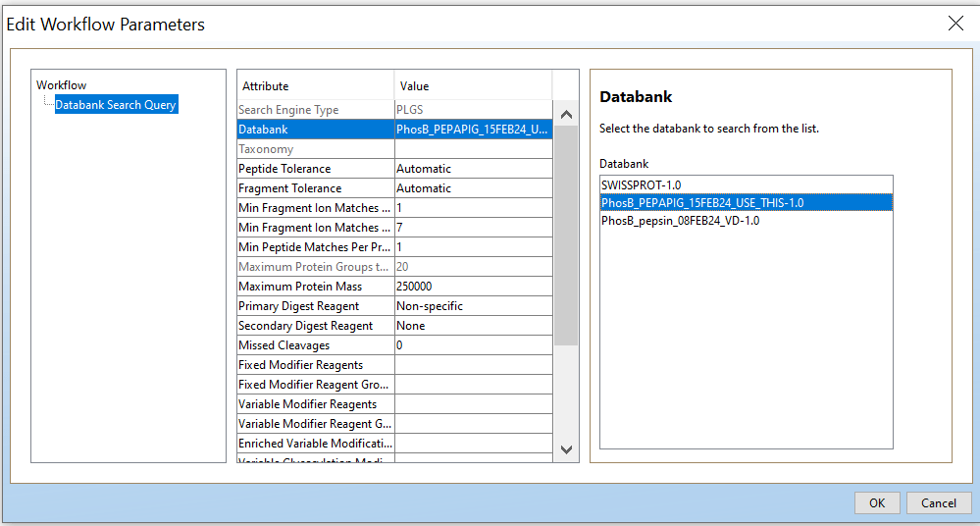Cancel the Edit Workflow Parameters dialog
Viewport: 980px width, 526px height.
point(938,502)
